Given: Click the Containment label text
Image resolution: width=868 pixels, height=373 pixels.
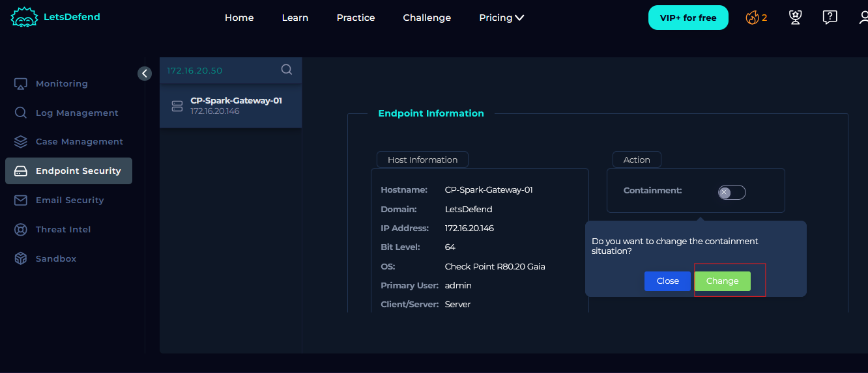Looking at the screenshot, I should click(x=652, y=191).
